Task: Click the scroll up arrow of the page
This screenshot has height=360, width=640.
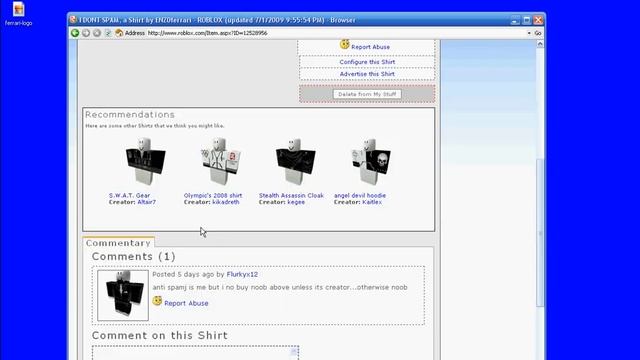Action: tap(540, 44)
